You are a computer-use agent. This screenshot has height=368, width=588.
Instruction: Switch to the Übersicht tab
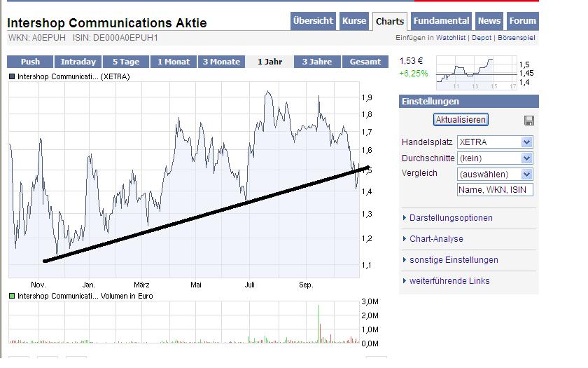tap(313, 21)
